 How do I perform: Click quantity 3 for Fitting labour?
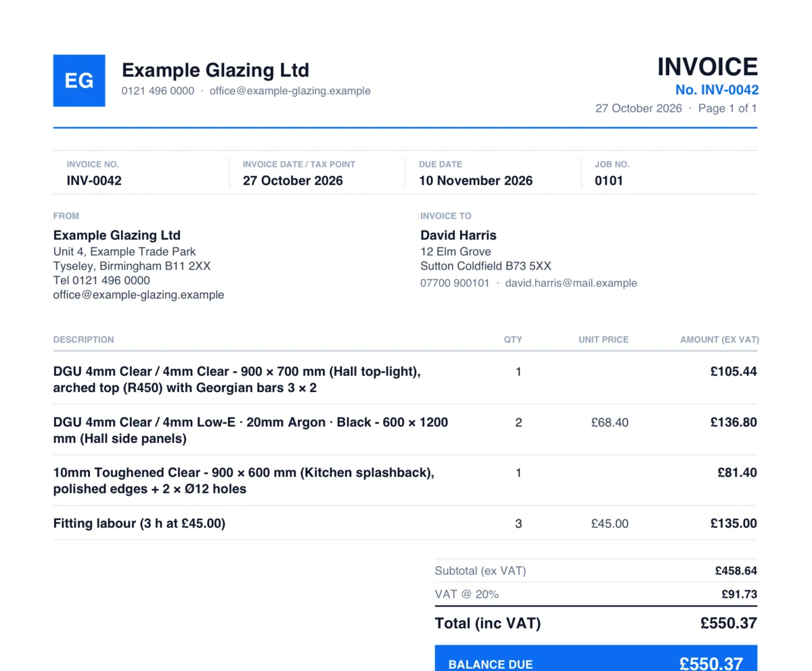pyautogui.click(x=518, y=523)
